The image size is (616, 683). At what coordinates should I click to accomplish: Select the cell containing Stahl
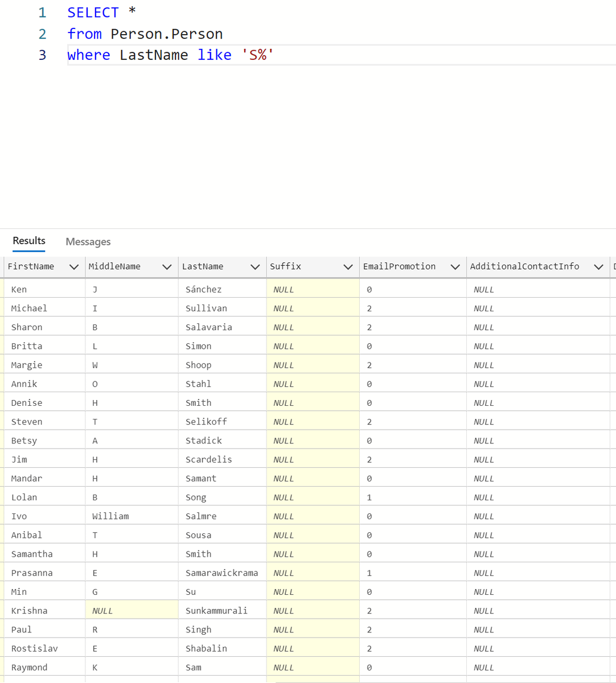[222, 384]
